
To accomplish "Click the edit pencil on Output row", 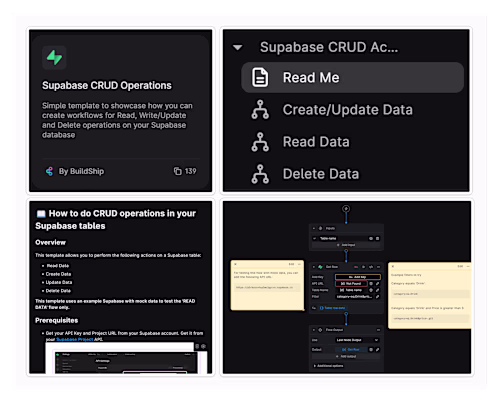I will tap(378, 350).
